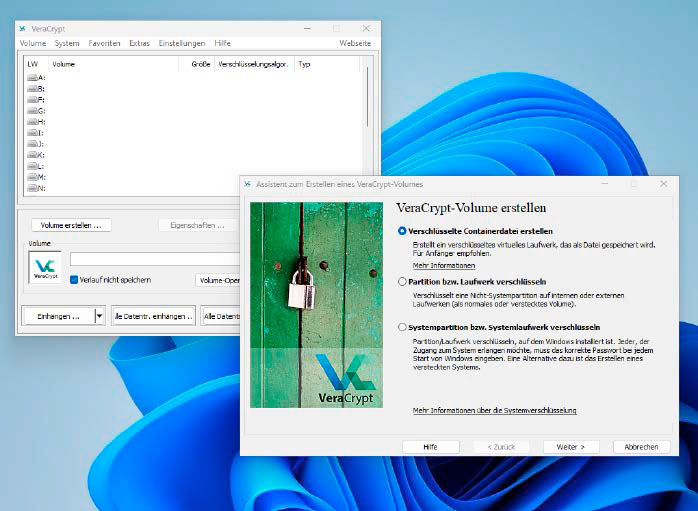The width and height of the screenshot is (698, 511).
Task: Click the volume path input field
Action: click(x=155, y=259)
